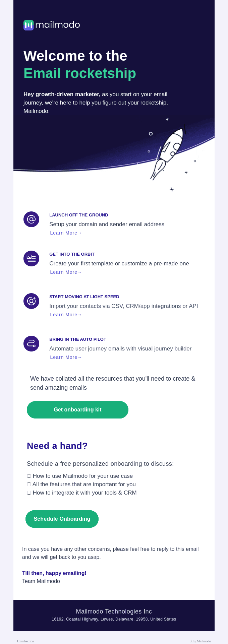
Task: Click Mailmodo Technologies Inc in the footer
Action: [x=114, y=611]
